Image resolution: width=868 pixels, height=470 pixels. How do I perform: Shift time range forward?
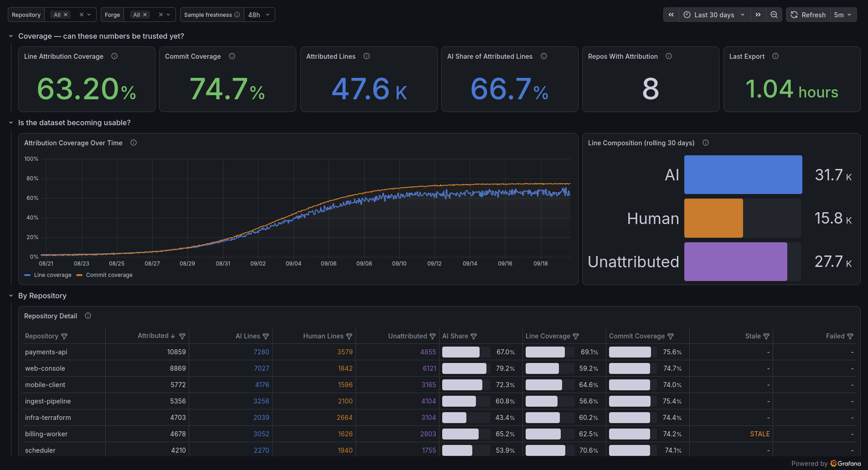coord(758,15)
